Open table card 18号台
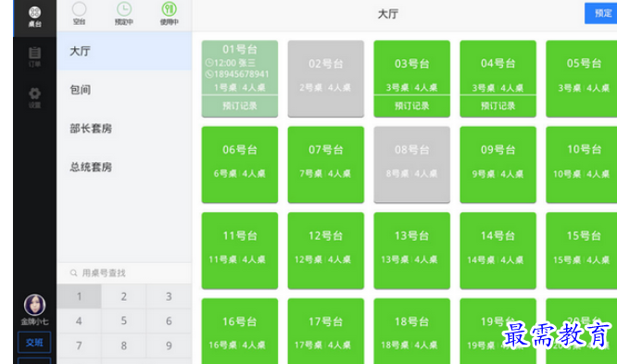Image resolution: width=617 pixels, height=364 pixels. [x=412, y=332]
